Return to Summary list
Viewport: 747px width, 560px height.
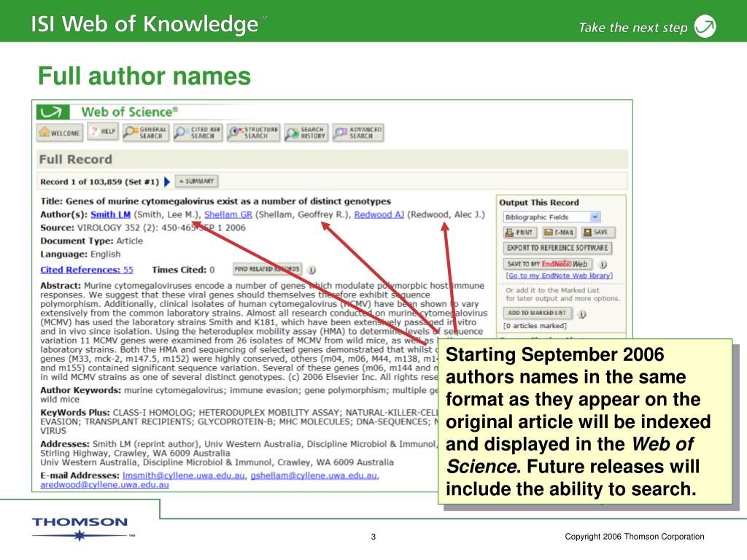(x=196, y=181)
